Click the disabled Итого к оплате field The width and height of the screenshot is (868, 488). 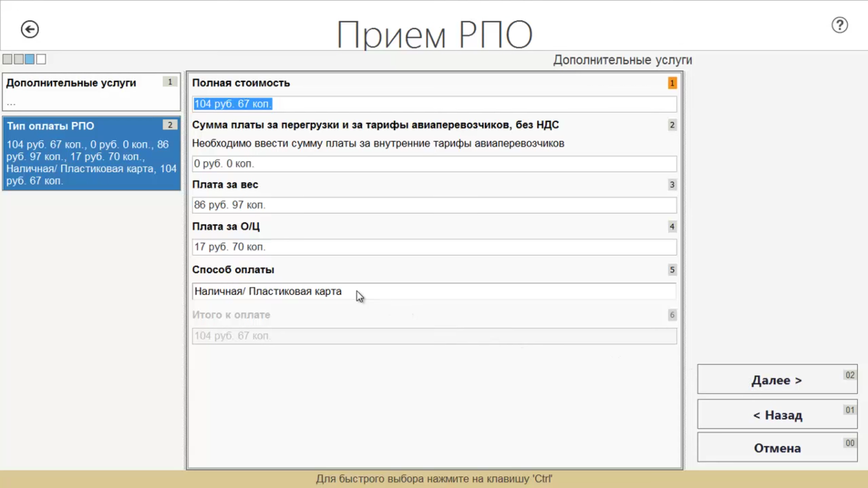tap(434, 336)
